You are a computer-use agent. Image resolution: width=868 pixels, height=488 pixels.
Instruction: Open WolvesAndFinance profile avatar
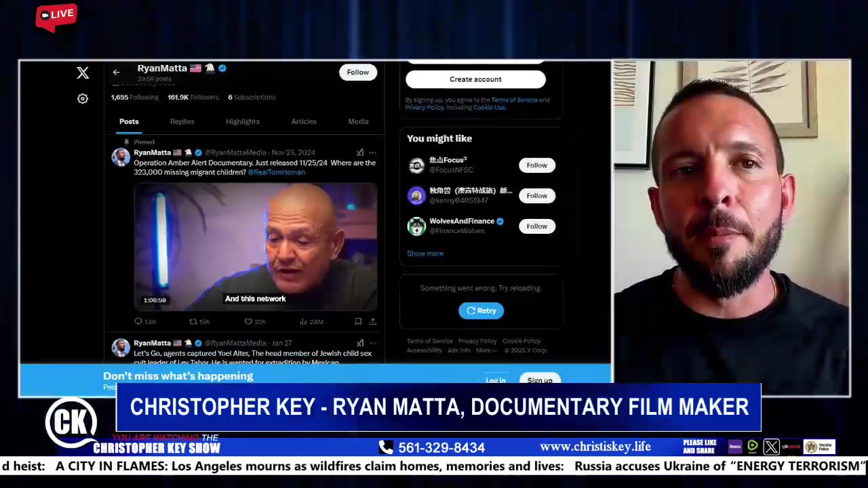416,226
